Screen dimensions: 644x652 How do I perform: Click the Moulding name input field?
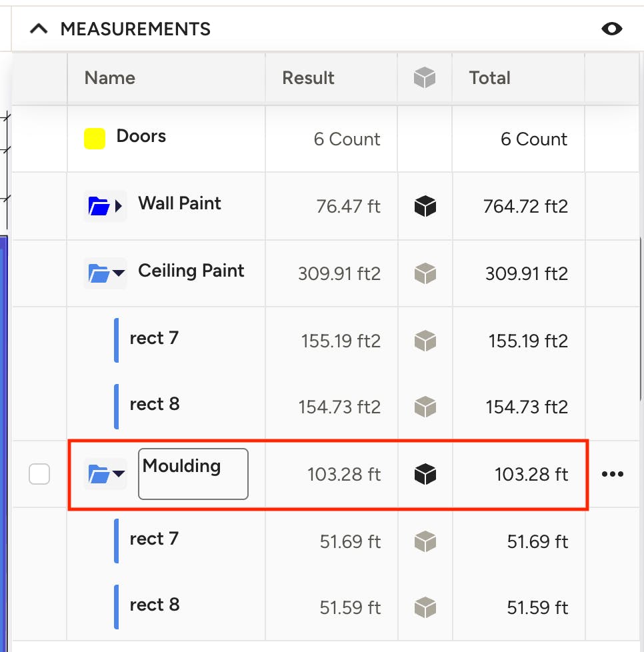click(193, 473)
